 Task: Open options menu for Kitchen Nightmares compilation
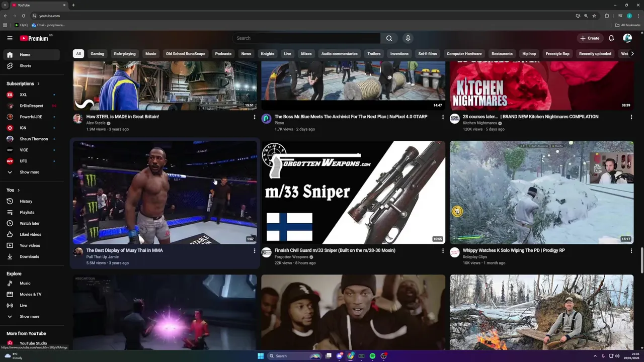[x=631, y=117]
